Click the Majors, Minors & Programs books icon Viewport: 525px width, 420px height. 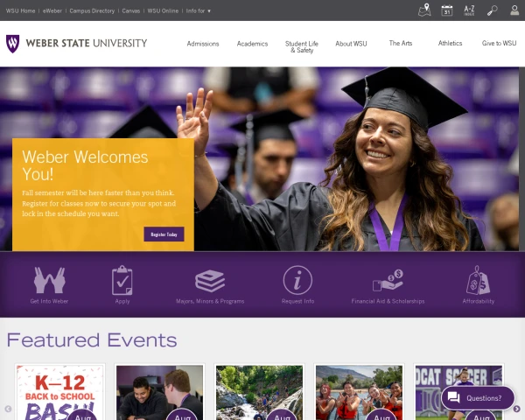[x=210, y=281]
